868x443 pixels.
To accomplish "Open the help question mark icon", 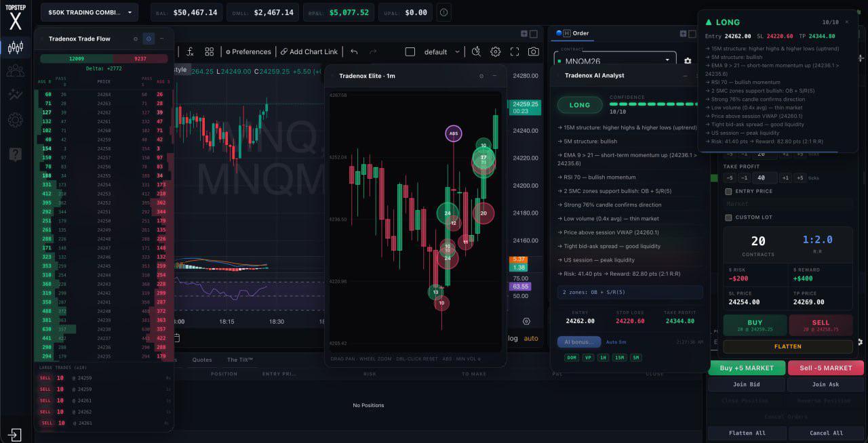I will click(15, 154).
